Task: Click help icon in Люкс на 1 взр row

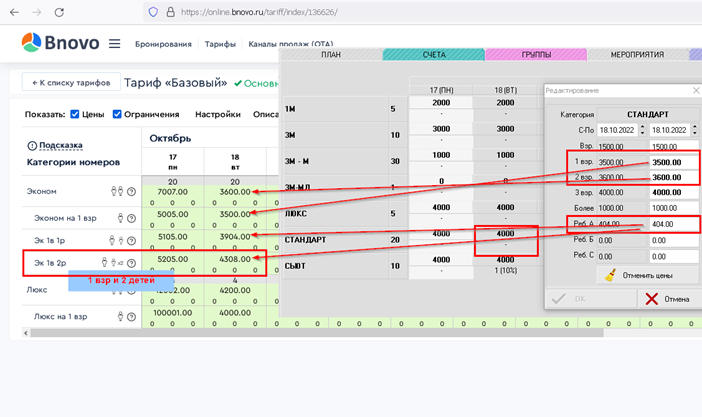Action: coord(131,317)
